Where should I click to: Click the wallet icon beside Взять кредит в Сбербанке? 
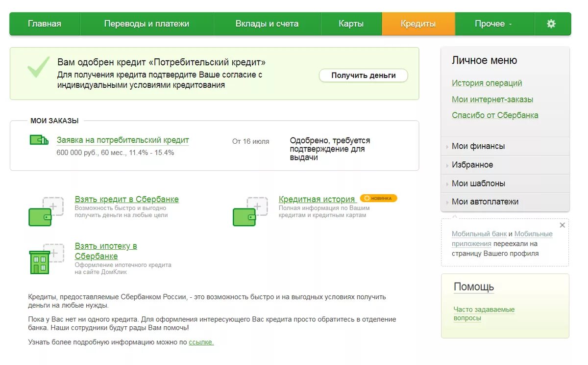[x=46, y=211]
